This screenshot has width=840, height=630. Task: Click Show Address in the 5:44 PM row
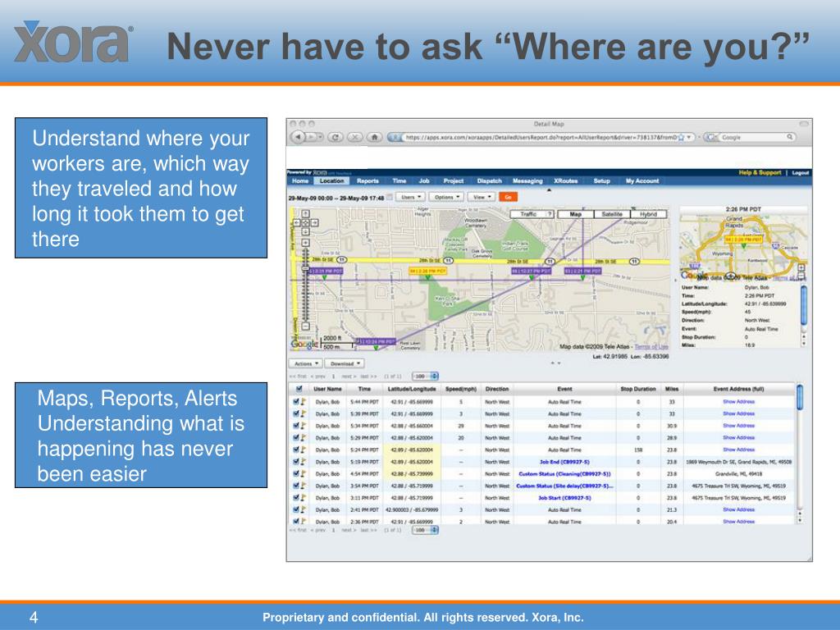click(739, 401)
